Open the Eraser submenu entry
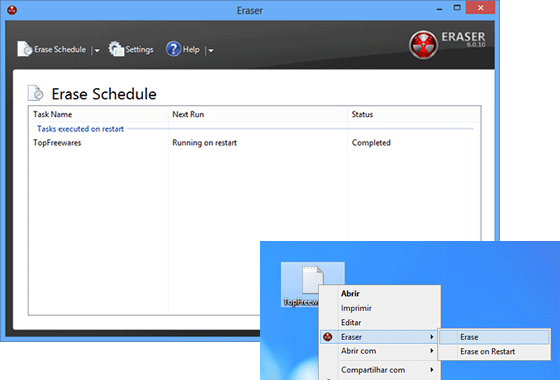 [x=379, y=337]
